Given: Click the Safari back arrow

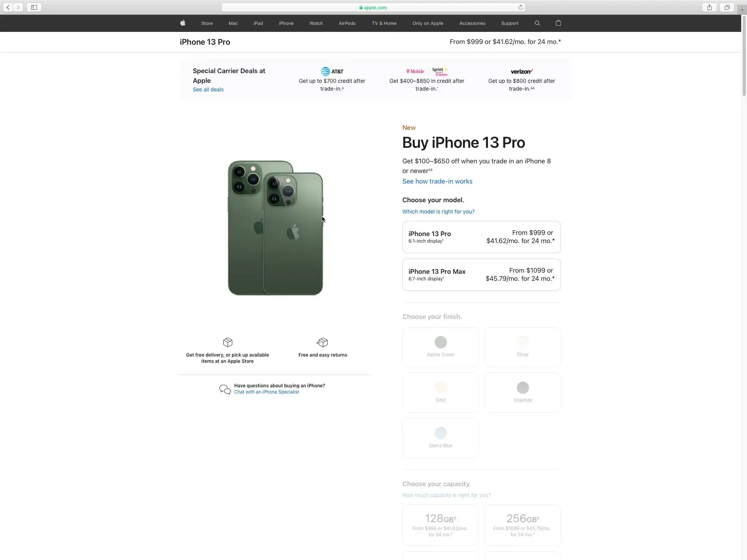Looking at the screenshot, I should click(x=8, y=7).
